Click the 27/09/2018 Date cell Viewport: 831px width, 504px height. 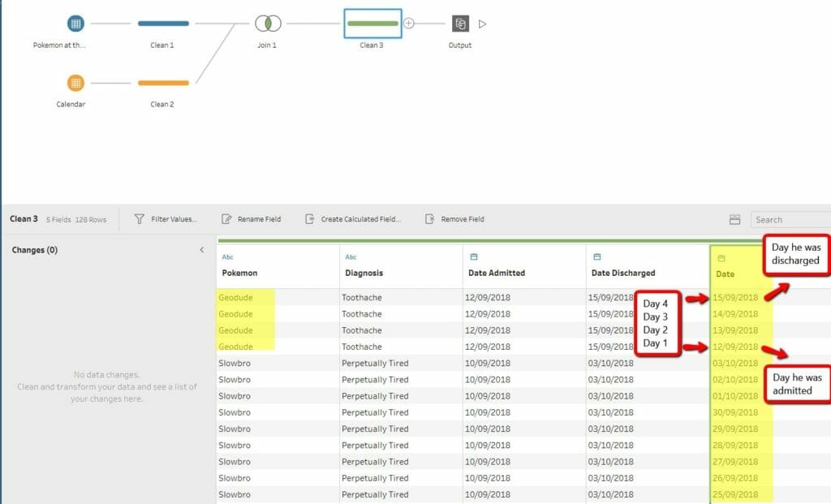pos(735,462)
